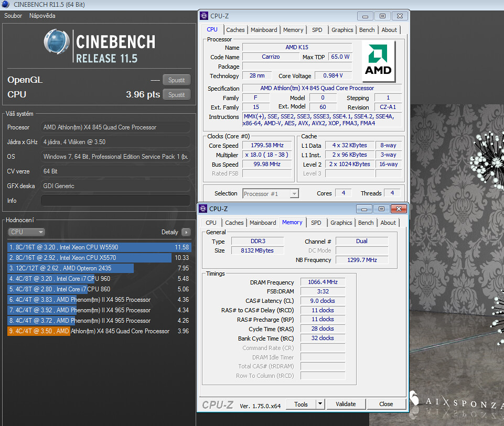Expand the CPU ranking type dropdown
The height and width of the screenshot is (426, 504).
pyautogui.click(x=26, y=232)
